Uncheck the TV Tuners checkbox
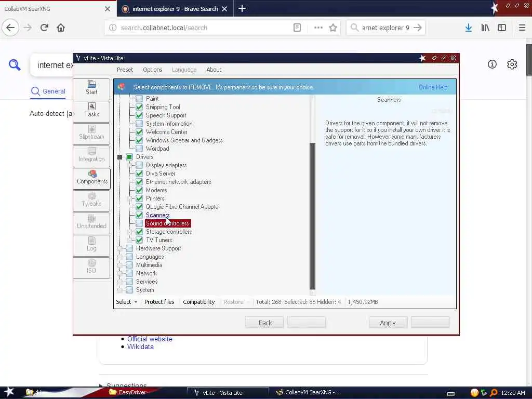 point(139,240)
